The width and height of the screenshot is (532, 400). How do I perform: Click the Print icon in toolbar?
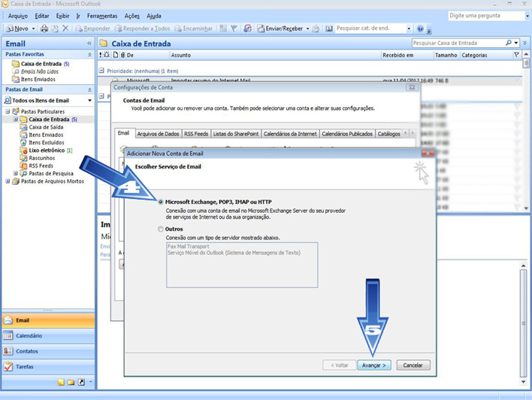click(x=44, y=29)
